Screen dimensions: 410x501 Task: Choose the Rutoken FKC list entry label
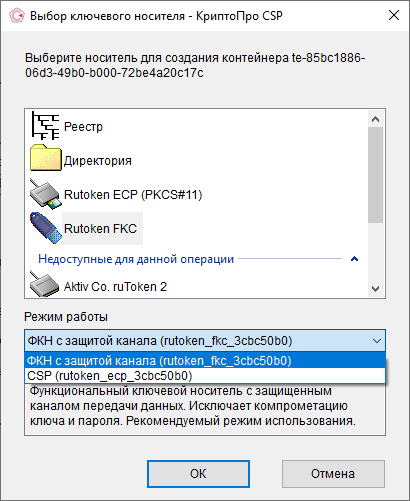(100, 229)
